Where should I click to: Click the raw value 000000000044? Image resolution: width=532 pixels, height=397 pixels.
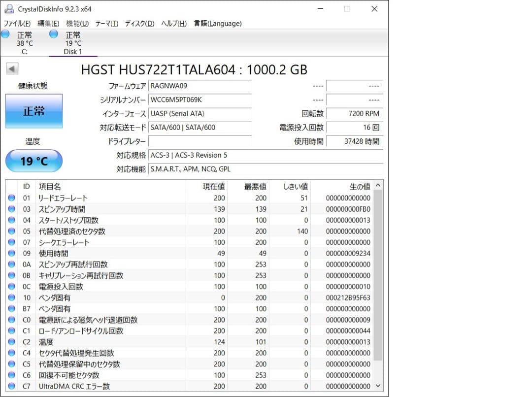coord(348,331)
